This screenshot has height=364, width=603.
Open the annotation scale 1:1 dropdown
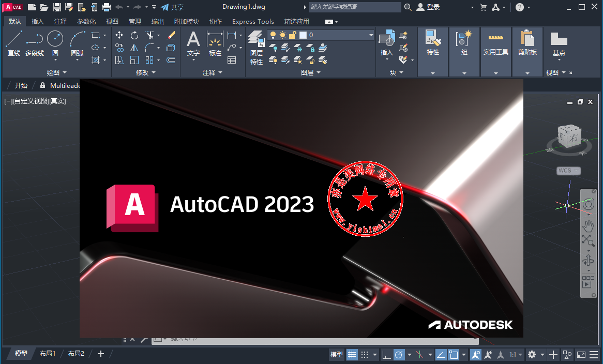516,354
